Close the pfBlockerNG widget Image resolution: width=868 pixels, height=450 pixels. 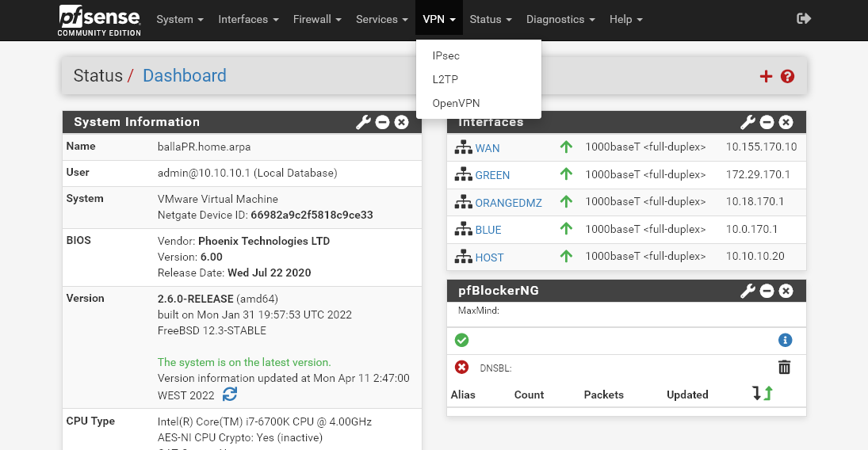(x=786, y=291)
